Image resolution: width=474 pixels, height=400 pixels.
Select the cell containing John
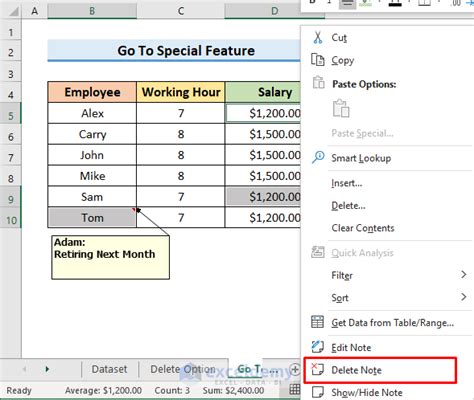click(92, 155)
